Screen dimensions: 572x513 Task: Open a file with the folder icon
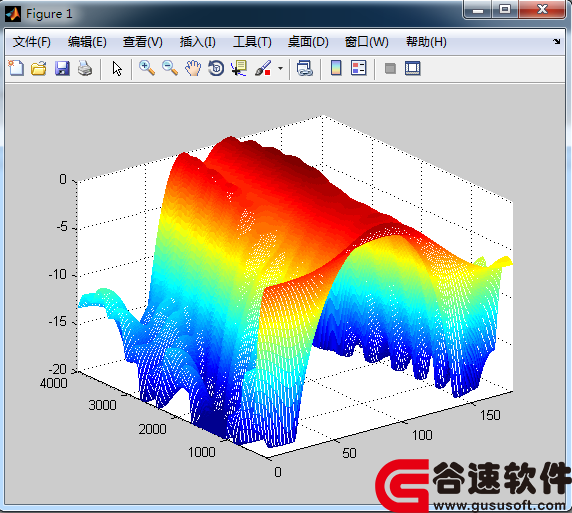tap(39, 68)
